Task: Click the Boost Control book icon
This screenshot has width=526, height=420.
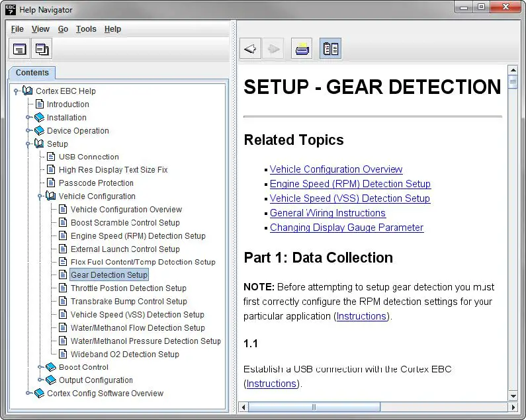Action: (x=51, y=367)
